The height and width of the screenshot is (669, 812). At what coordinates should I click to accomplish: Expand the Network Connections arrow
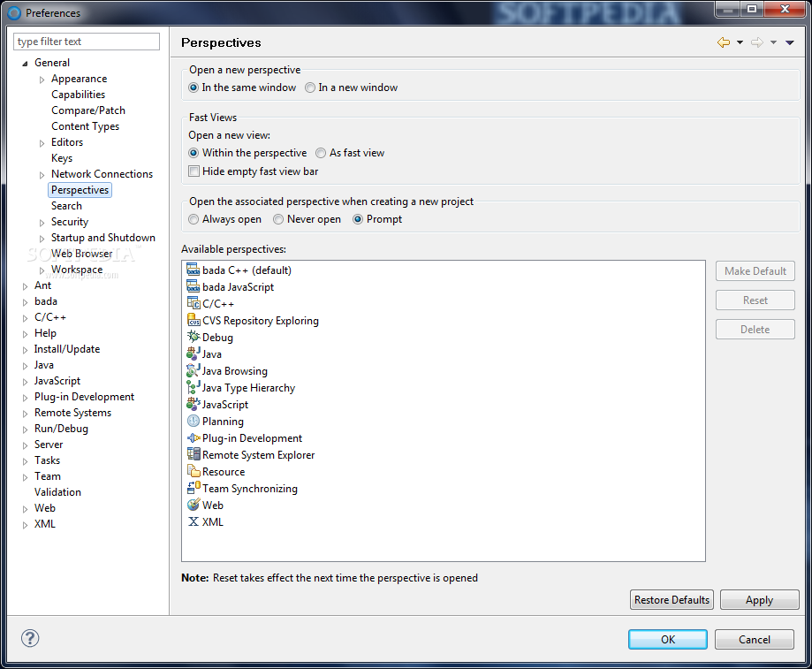[x=42, y=175]
